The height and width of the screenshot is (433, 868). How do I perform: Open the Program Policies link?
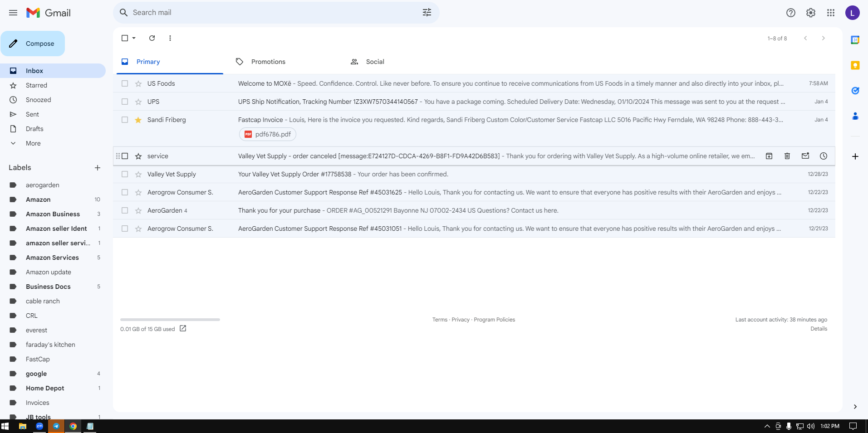click(x=495, y=320)
